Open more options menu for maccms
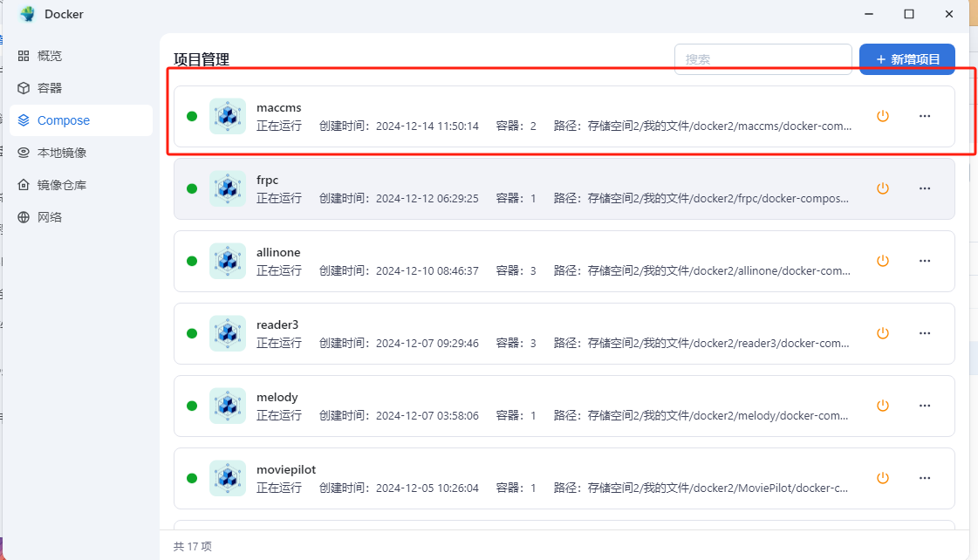 pyautogui.click(x=925, y=116)
